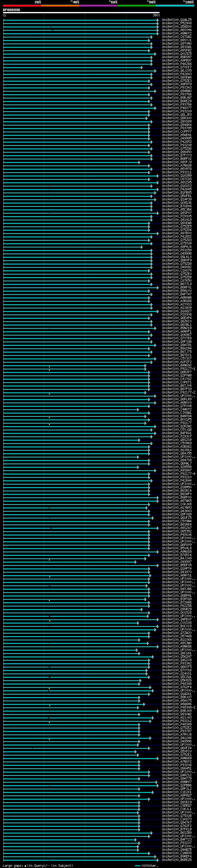Select the UniRef100_Q8LJR3 label

click(x=177, y=115)
